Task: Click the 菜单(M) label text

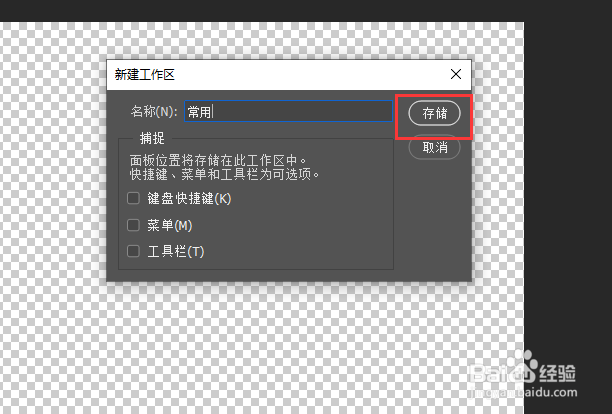Action: [170, 225]
